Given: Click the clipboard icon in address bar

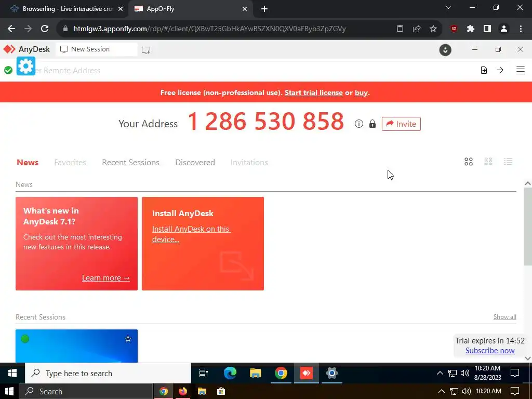Looking at the screenshot, I should click(400, 29).
